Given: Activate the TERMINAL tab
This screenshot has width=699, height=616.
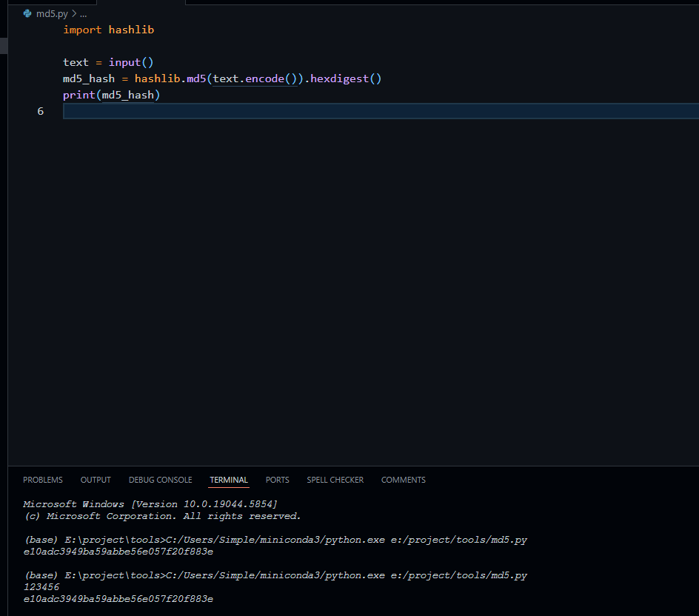Looking at the screenshot, I should 229,480.
